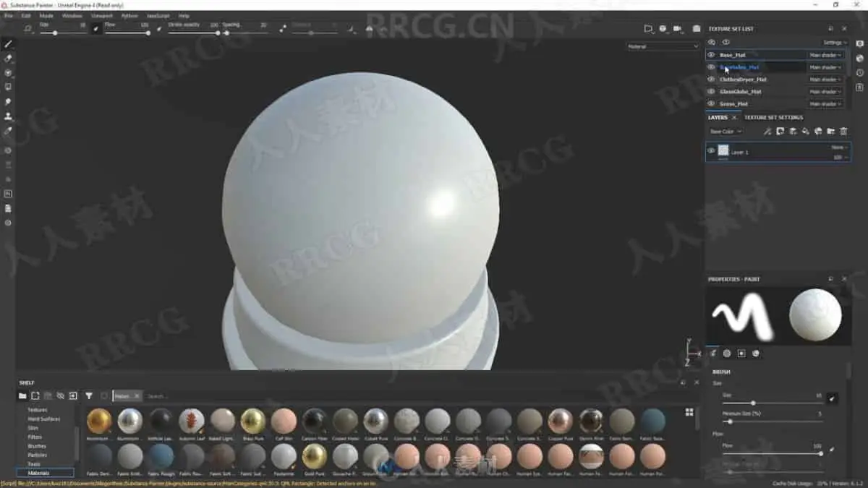This screenshot has width=868, height=488.
Task: Add a folder group to layers
Action: (x=831, y=132)
